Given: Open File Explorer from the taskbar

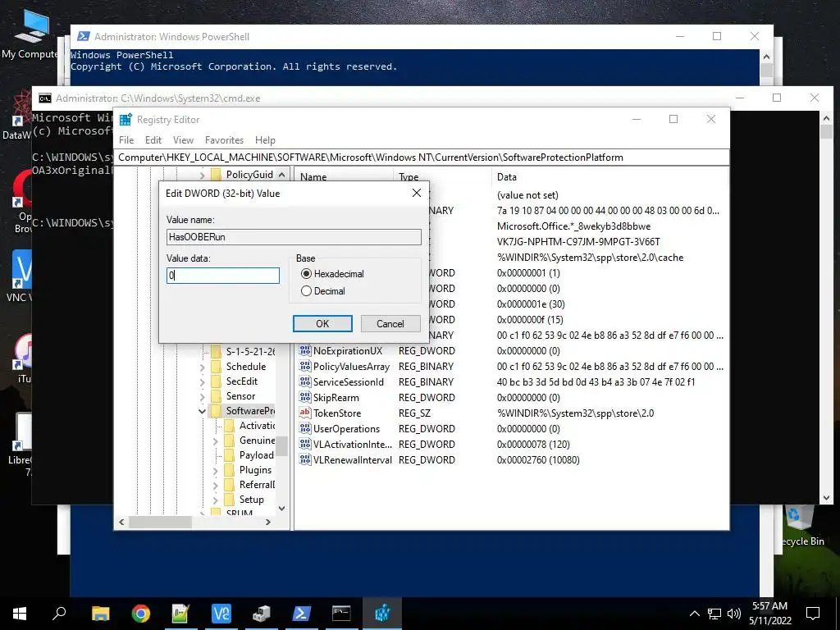Looking at the screenshot, I should tap(100, 614).
